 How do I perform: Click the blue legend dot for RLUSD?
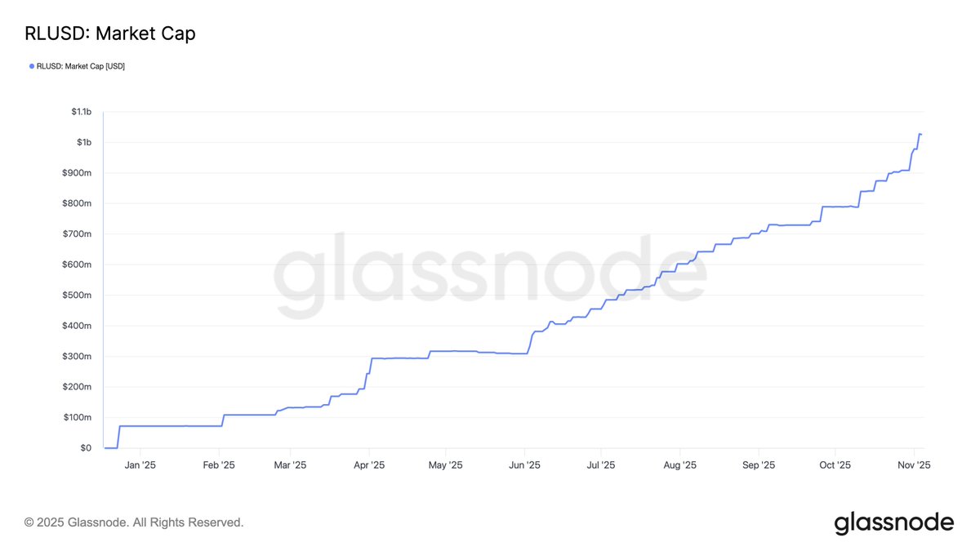pos(32,66)
